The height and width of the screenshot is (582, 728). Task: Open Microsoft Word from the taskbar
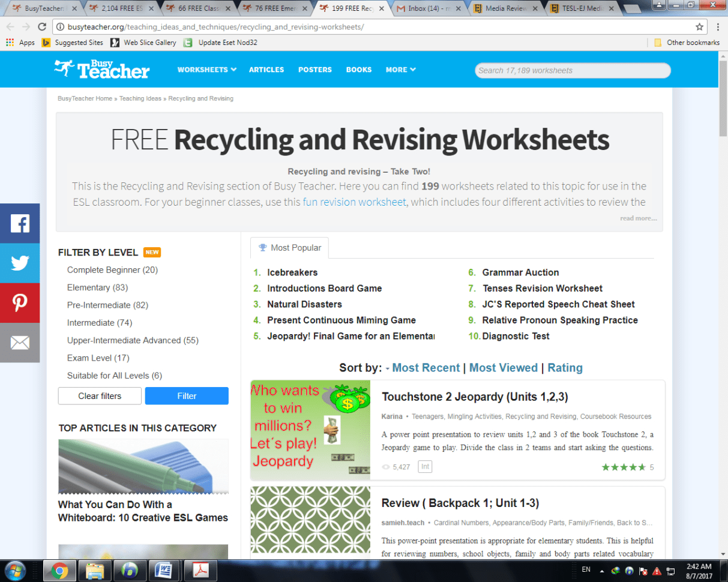click(164, 571)
